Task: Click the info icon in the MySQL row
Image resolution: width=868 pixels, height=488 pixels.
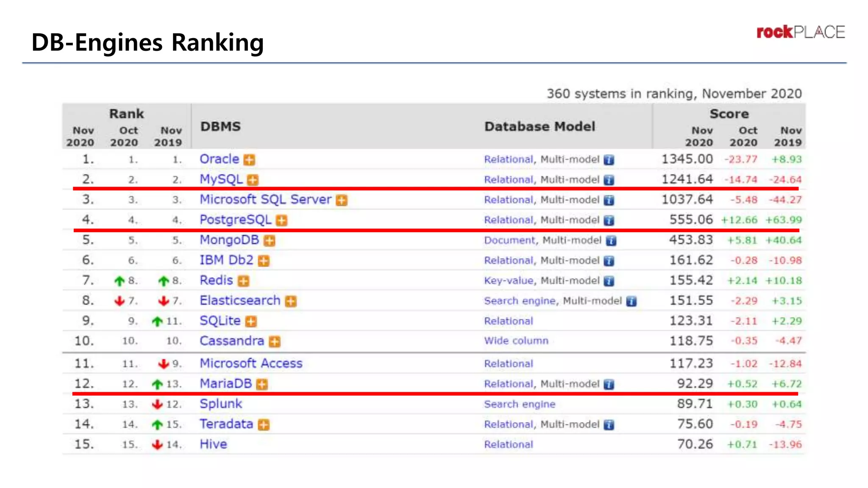Action: click(x=609, y=180)
